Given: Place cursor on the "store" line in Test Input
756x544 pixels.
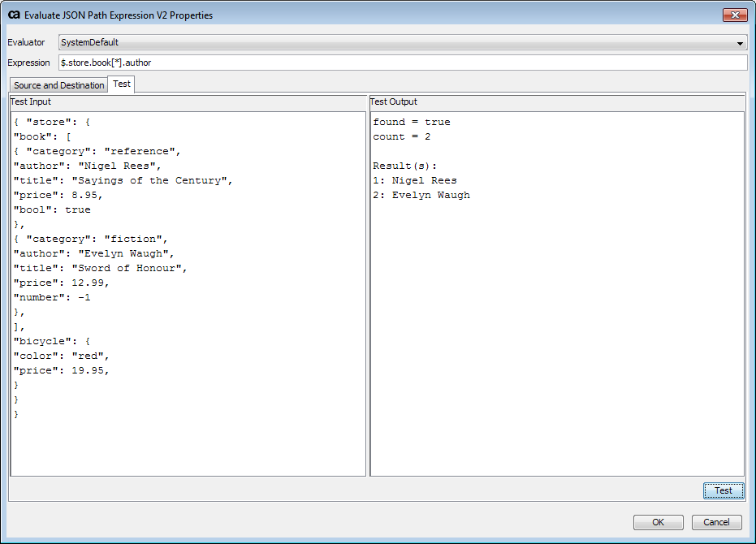Looking at the screenshot, I should 56,122.
